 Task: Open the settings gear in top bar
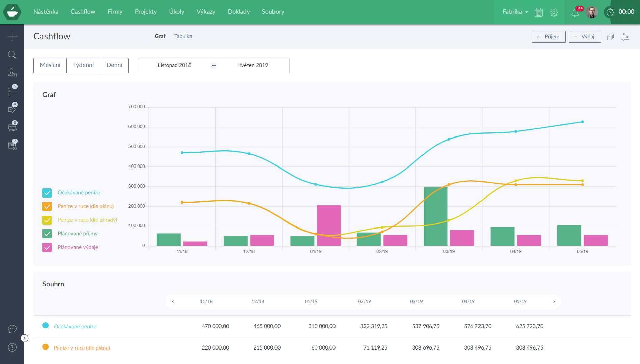tap(554, 12)
